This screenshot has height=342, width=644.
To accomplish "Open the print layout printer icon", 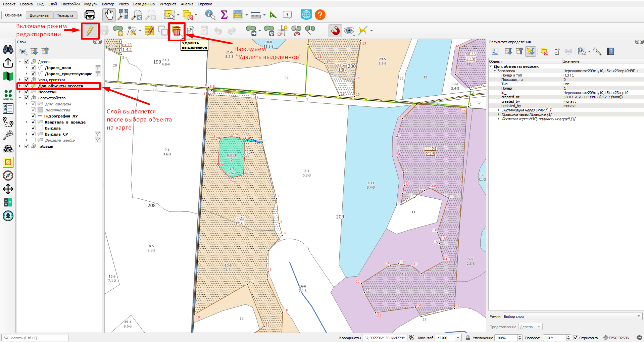I will (90, 15).
